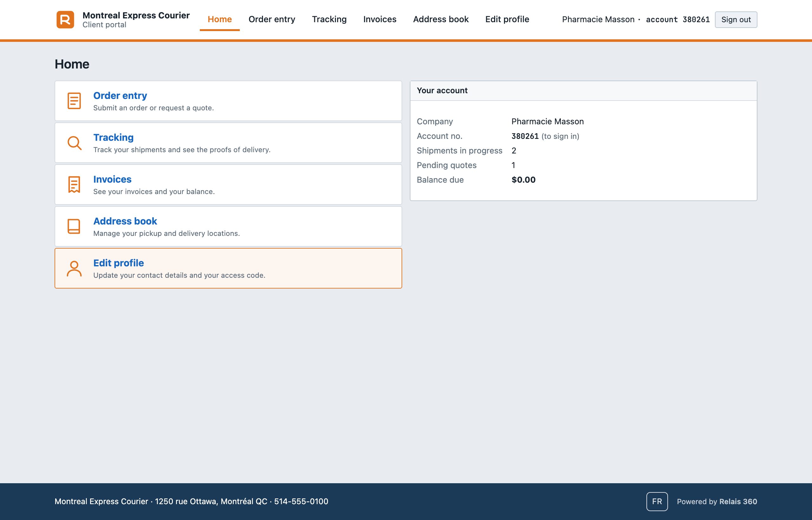Click the Company label
Screen dimensions: 812x520
[435, 121]
